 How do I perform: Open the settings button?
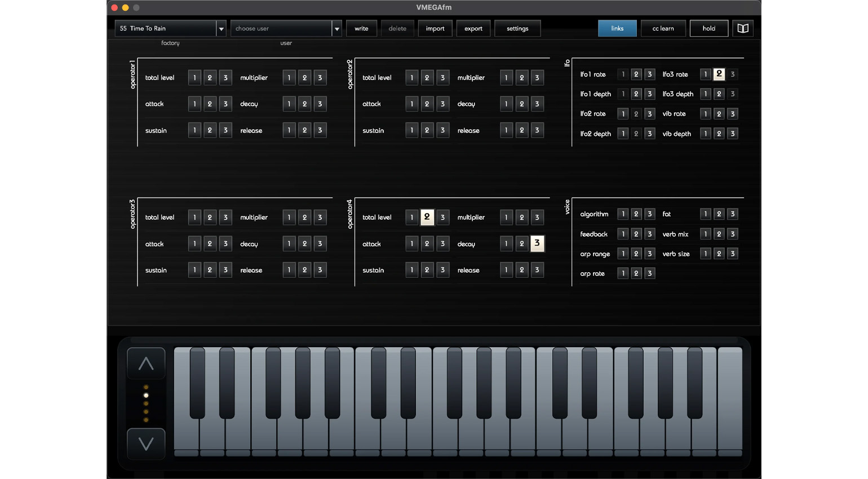coord(517,29)
